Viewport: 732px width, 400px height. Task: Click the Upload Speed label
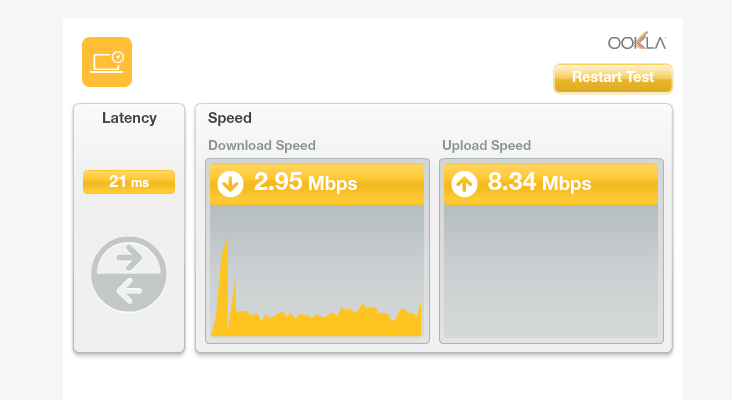point(486,146)
